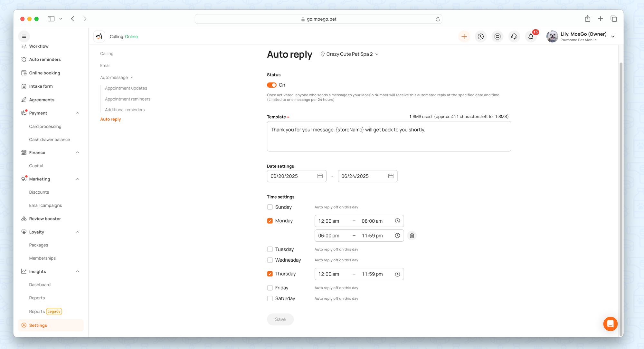The image size is (644, 349).
Task: Open Email campaigns link
Action: 45,205
